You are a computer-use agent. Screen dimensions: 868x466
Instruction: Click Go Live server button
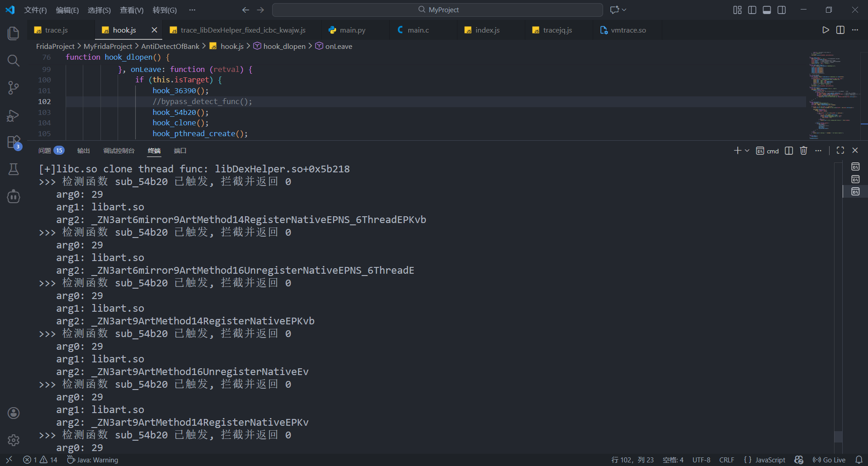coord(829,460)
